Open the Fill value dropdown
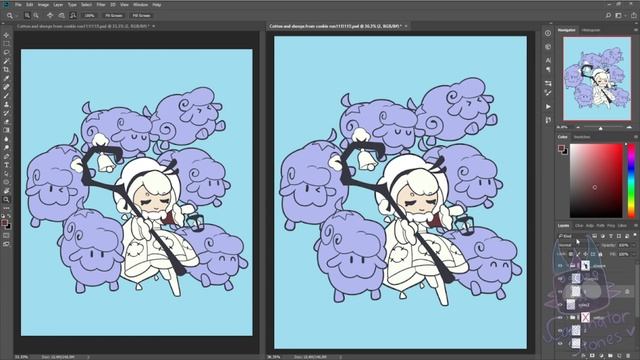 [x=633, y=254]
